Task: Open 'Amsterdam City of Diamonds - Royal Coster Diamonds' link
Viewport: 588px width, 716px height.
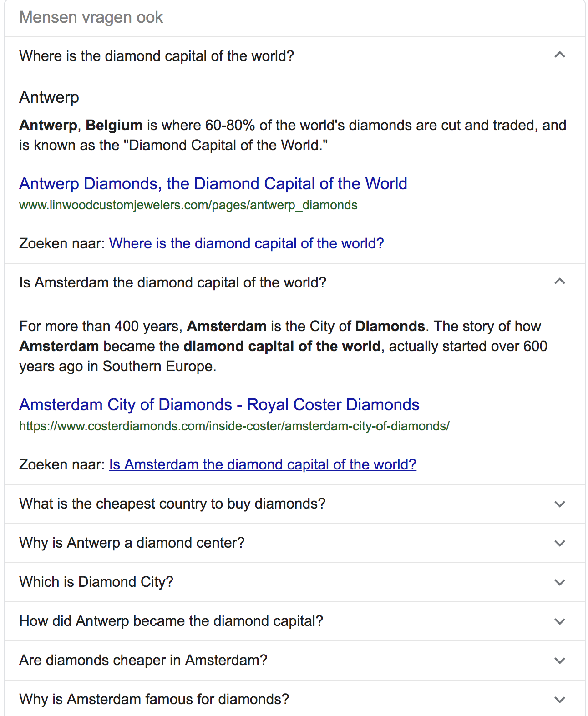Action: coord(219,405)
